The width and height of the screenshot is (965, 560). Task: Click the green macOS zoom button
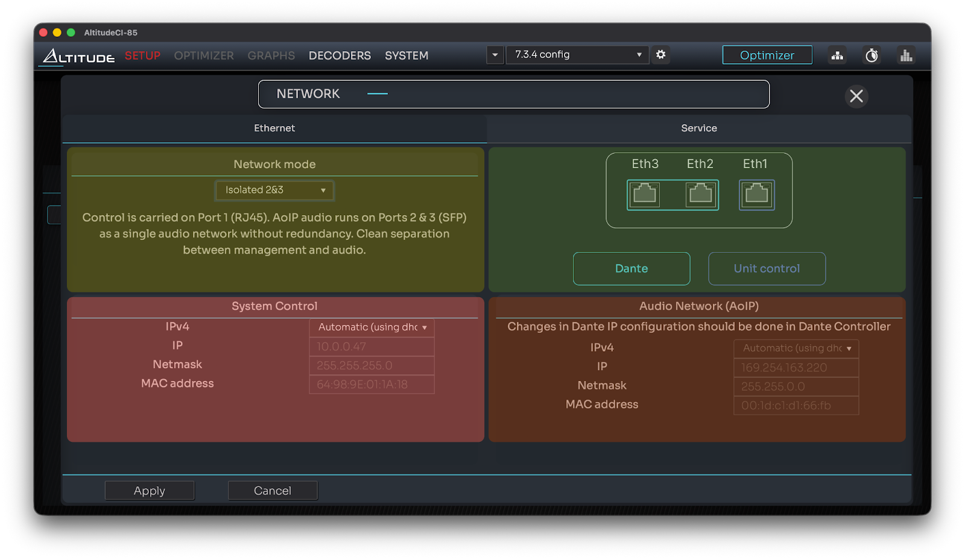pyautogui.click(x=71, y=33)
